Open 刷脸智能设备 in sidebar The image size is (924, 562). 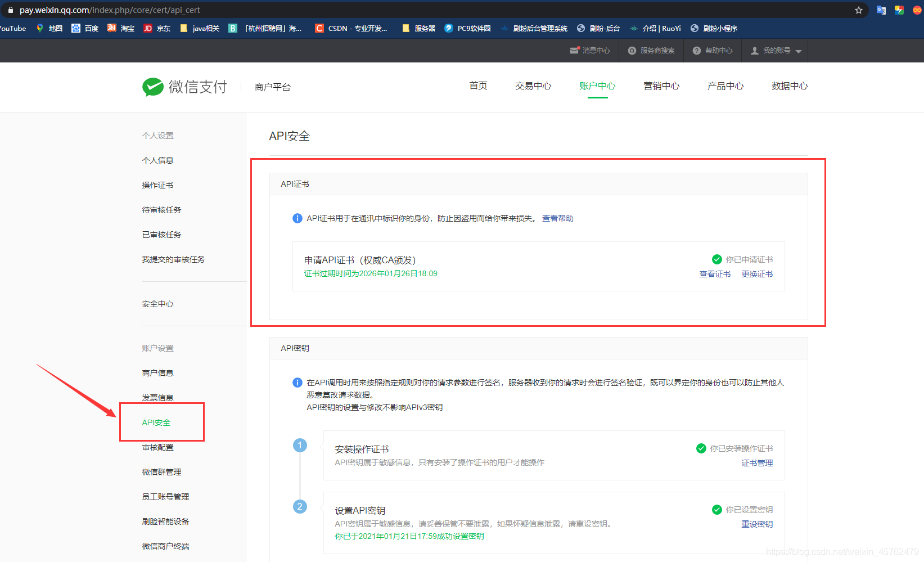point(165,521)
